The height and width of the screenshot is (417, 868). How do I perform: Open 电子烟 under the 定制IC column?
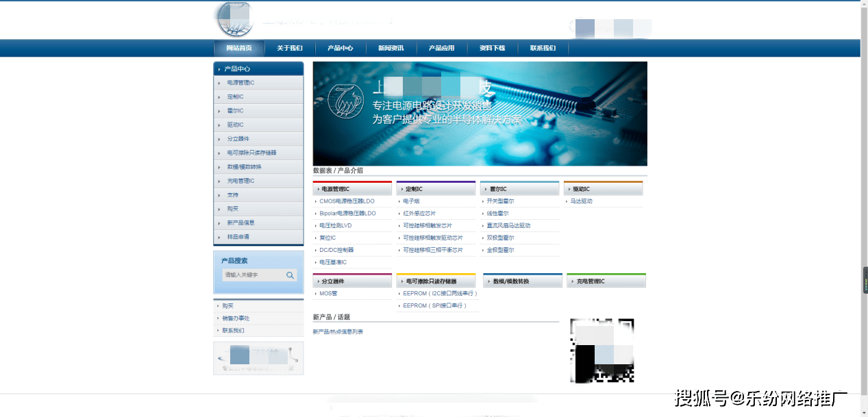[x=410, y=199]
